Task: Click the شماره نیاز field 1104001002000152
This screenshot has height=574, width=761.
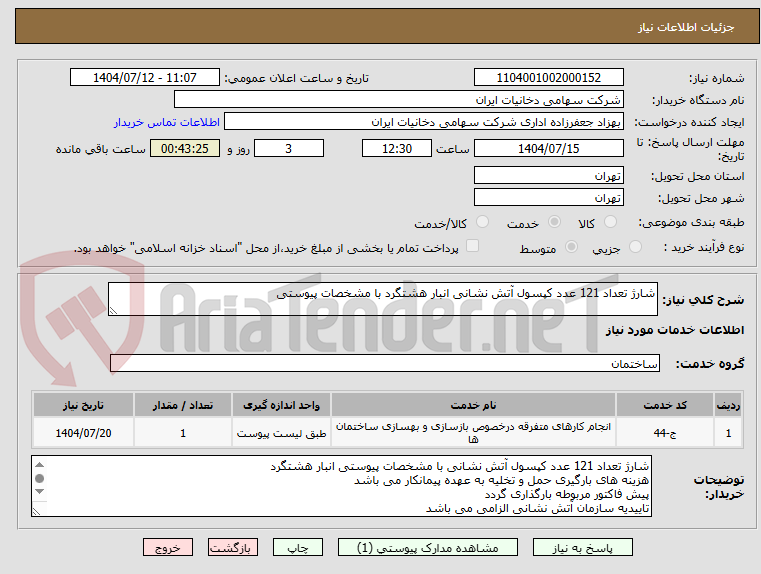Action: 548,78
